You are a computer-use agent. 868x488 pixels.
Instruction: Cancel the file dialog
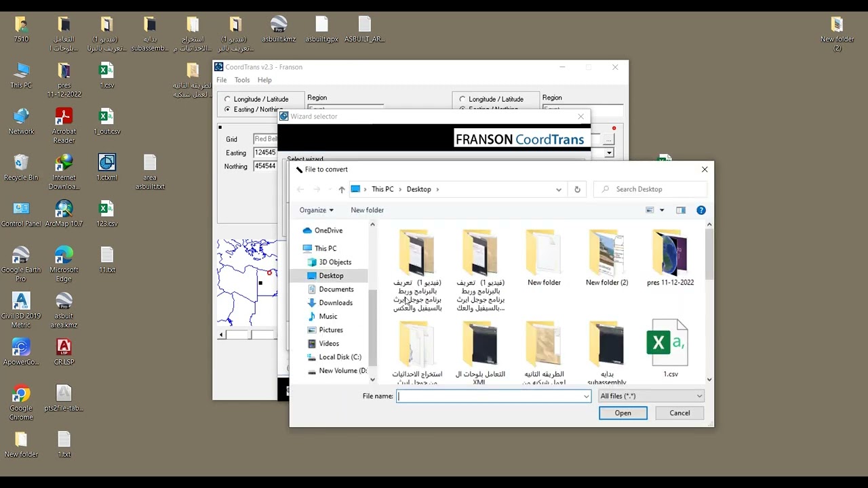[x=679, y=413]
